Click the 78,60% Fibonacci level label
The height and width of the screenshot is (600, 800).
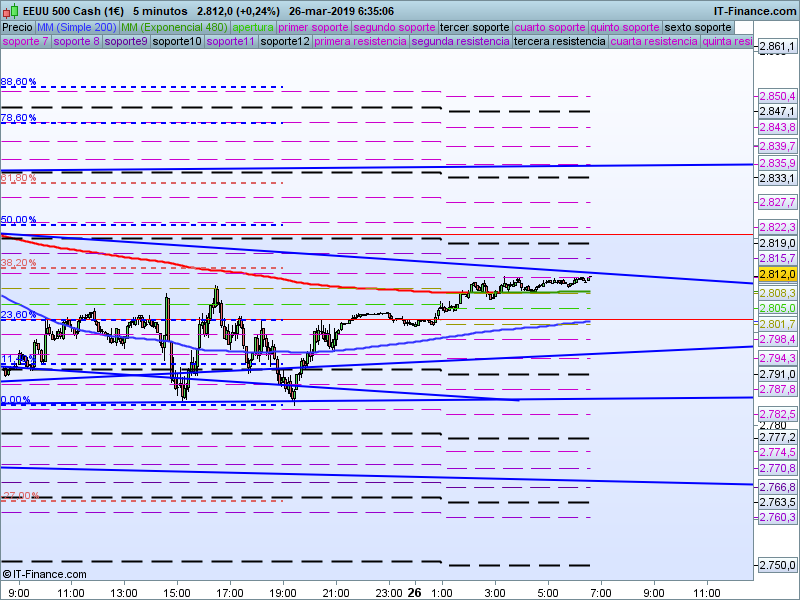point(18,117)
